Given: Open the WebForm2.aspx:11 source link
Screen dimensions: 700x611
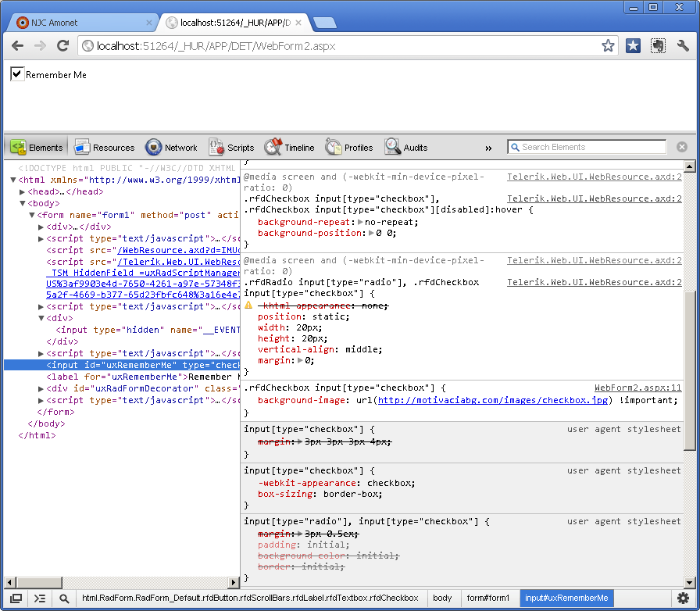Looking at the screenshot, I should pos(637,388).
